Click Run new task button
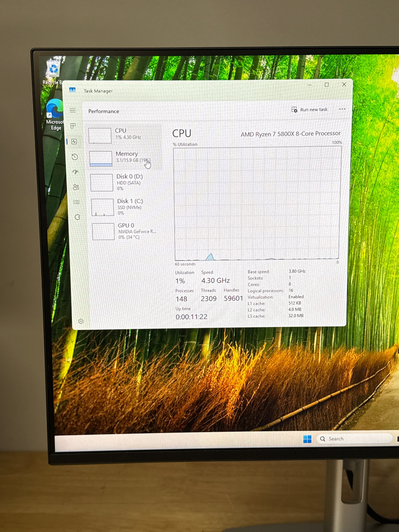 pyautogui.click(x=309, y=110)
